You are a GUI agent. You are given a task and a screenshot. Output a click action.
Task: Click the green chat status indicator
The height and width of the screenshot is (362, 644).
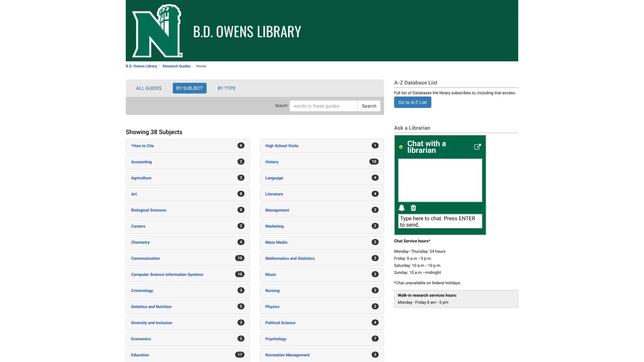[401, 147]
